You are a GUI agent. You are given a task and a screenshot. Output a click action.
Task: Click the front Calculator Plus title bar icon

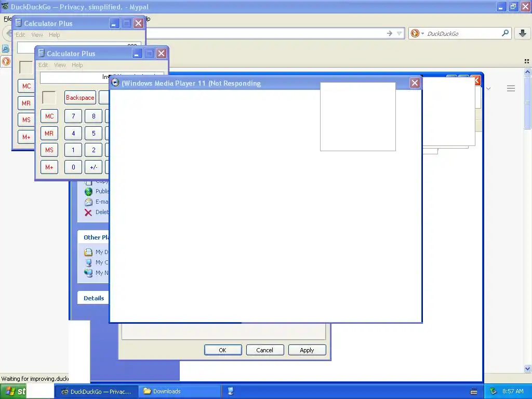click(x=41, y=54)
